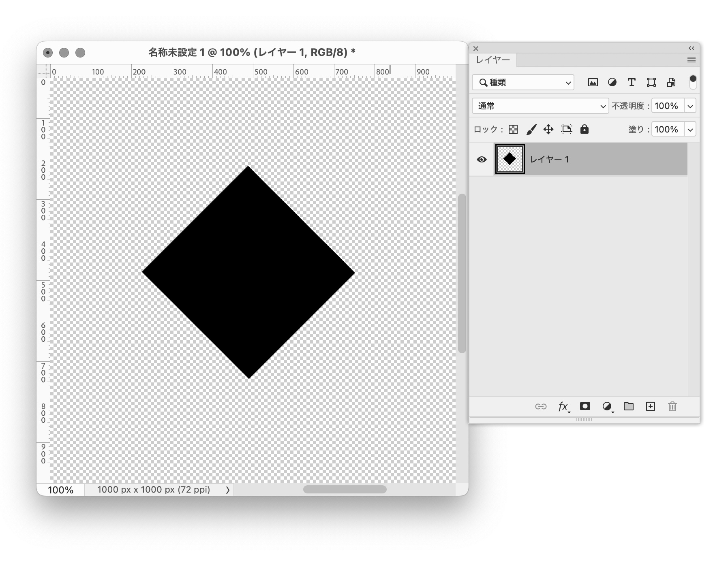
Task: Click the 不透明度 100% value field
Action: pyautogui.click(x=668, y=106)
